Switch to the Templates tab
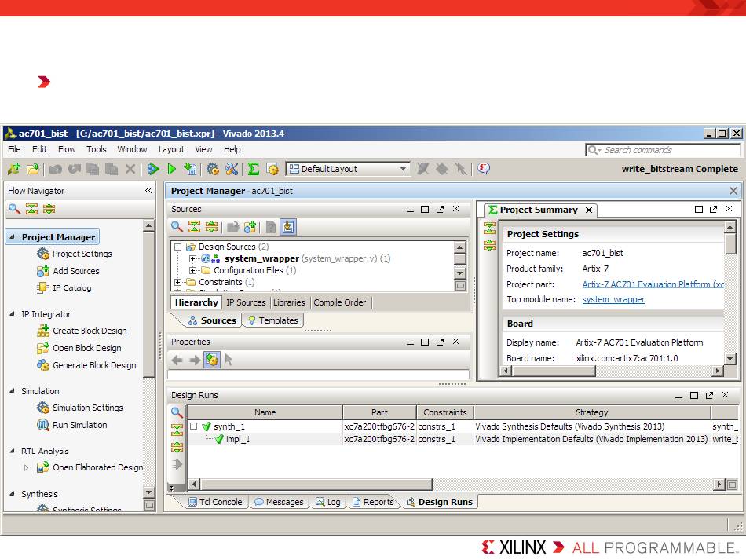 (x=273, y=320)
